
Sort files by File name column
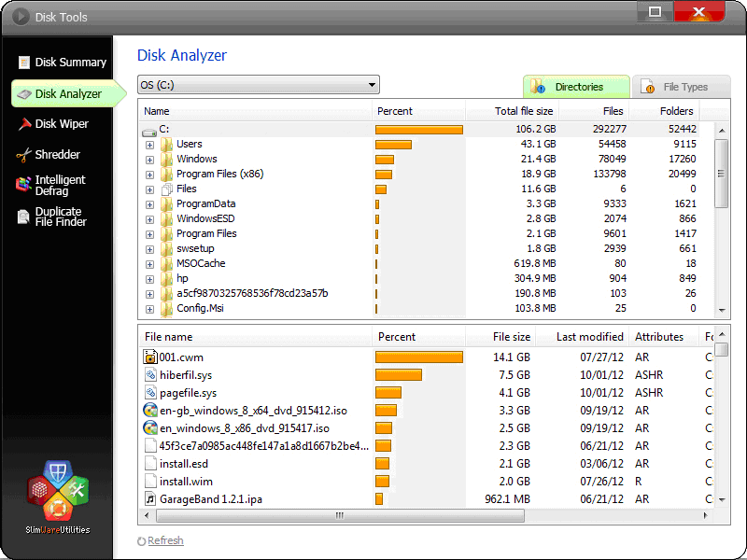point(255,337)
